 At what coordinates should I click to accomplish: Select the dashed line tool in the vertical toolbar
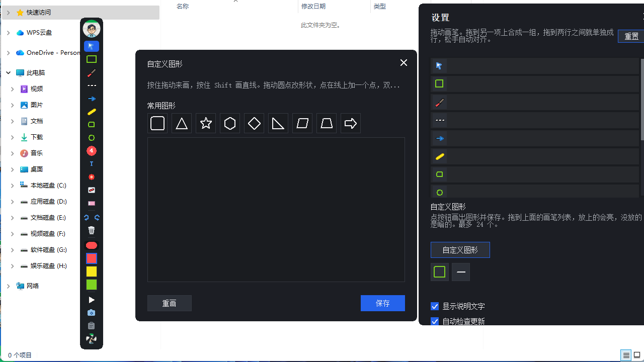tap(92, 86)
